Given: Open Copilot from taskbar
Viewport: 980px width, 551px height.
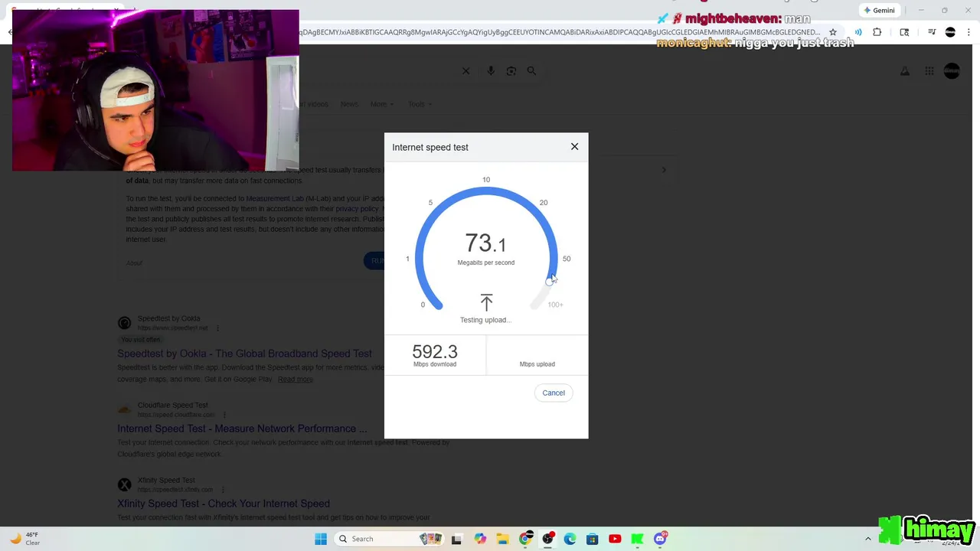Looking at the screenshot, I should tap(480, 539).
